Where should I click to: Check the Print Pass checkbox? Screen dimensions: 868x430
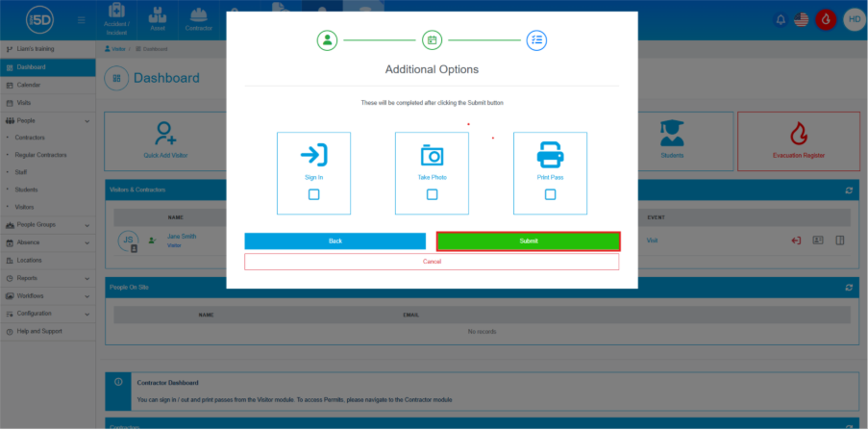(x=550, y=194)
